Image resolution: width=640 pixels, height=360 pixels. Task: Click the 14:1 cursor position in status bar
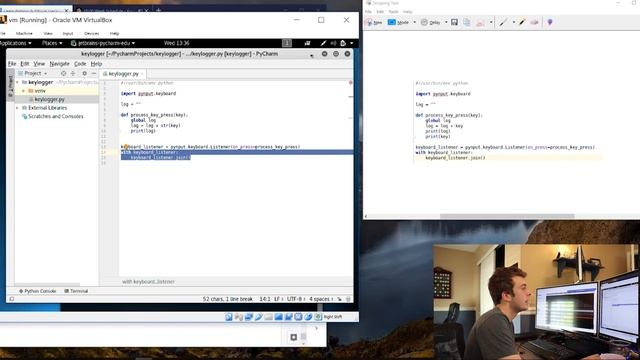[x=265, y=299]
